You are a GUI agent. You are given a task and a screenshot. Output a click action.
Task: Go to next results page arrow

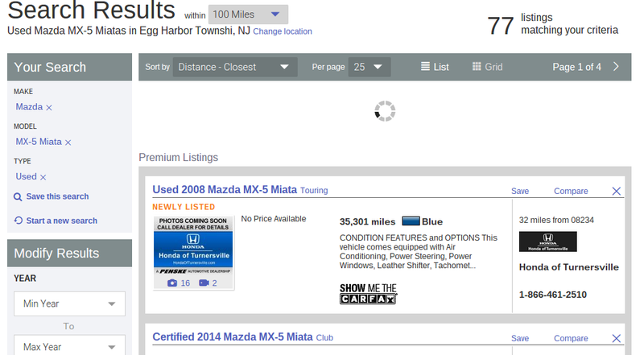click(616, 67)
